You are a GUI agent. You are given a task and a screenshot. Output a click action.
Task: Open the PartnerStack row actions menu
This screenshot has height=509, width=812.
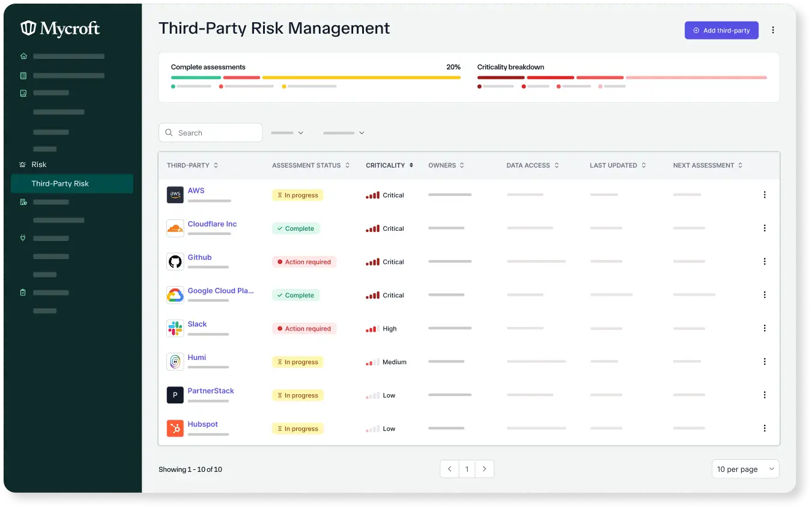765,395
